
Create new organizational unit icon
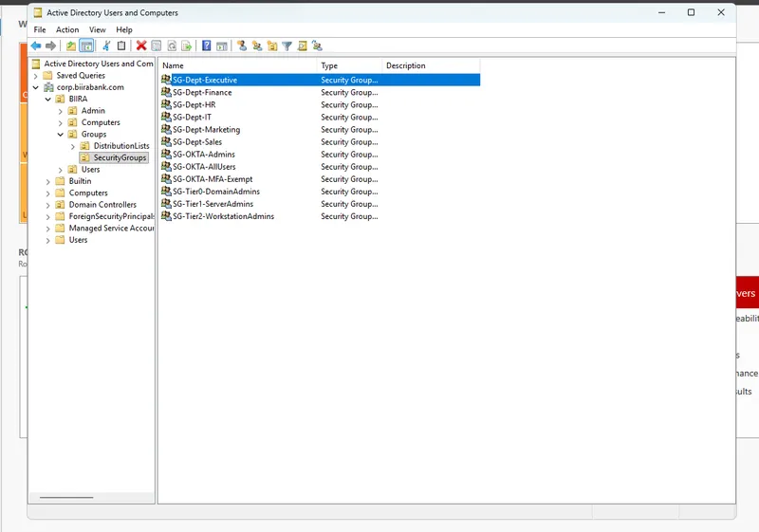click(x=272, y=46)
